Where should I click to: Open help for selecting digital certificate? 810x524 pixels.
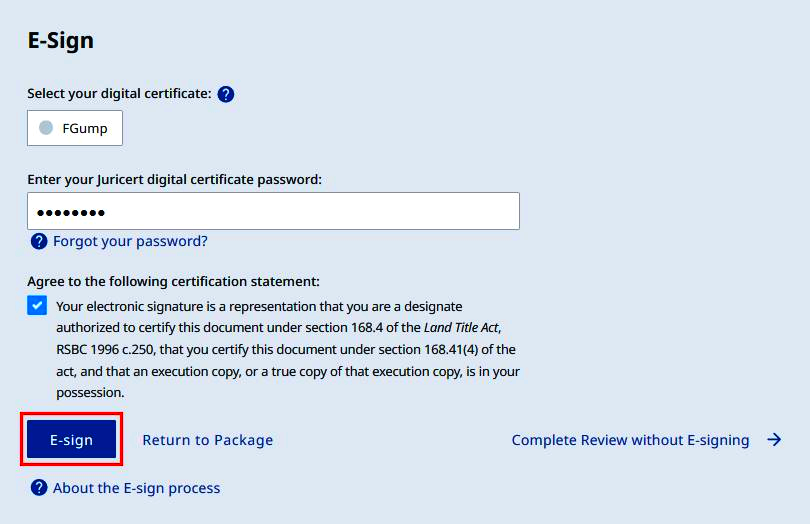coord(226,94)
